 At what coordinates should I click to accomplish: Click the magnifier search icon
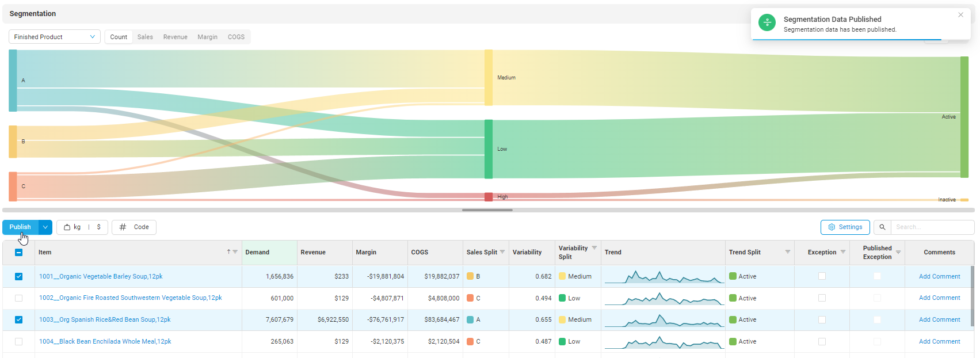coord(882,227)
